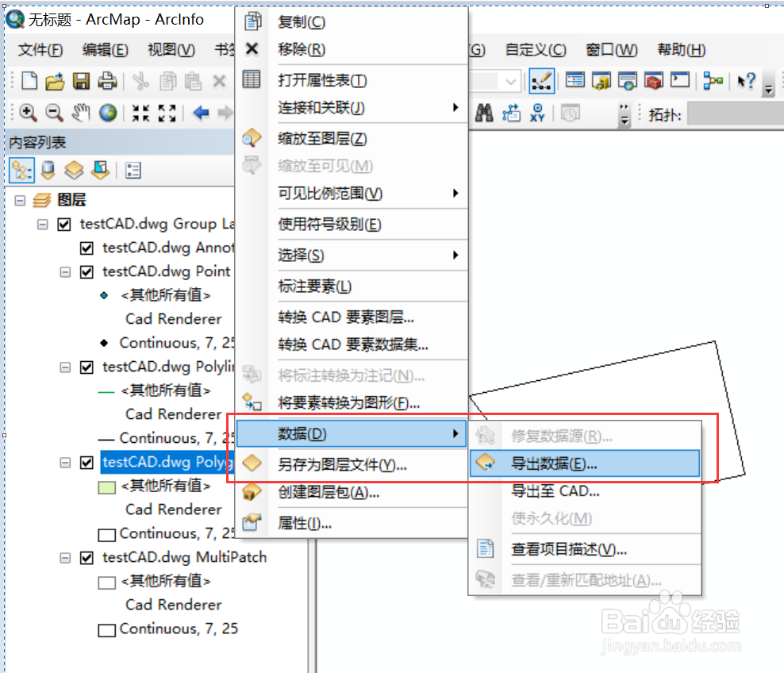Select 另存为图层文件(Y)... menu entry
The width and height of the screenshot is (784, 673).
click(352, 465)
